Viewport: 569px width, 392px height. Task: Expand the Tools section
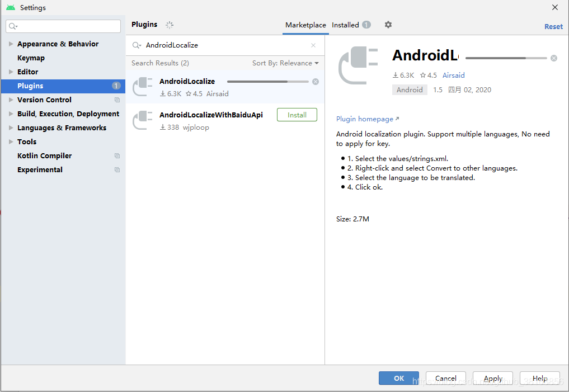click(11, 142)
